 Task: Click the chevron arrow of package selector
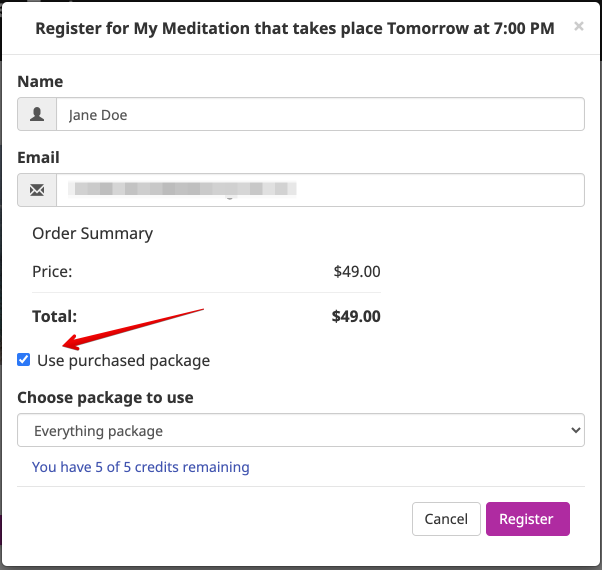tap(576, 430)
